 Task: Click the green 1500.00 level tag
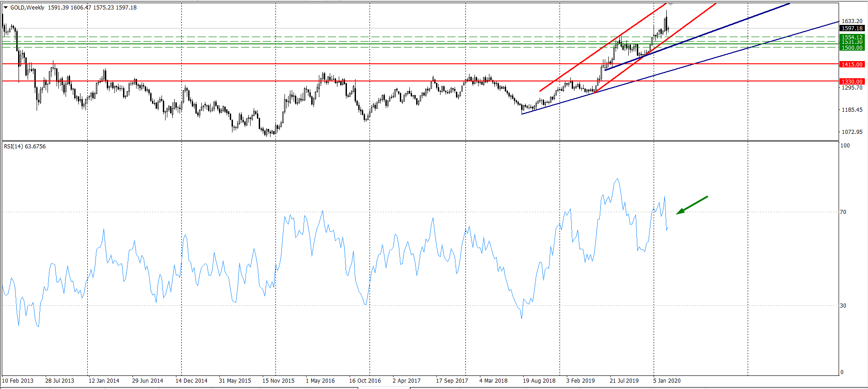click(852, 47)
